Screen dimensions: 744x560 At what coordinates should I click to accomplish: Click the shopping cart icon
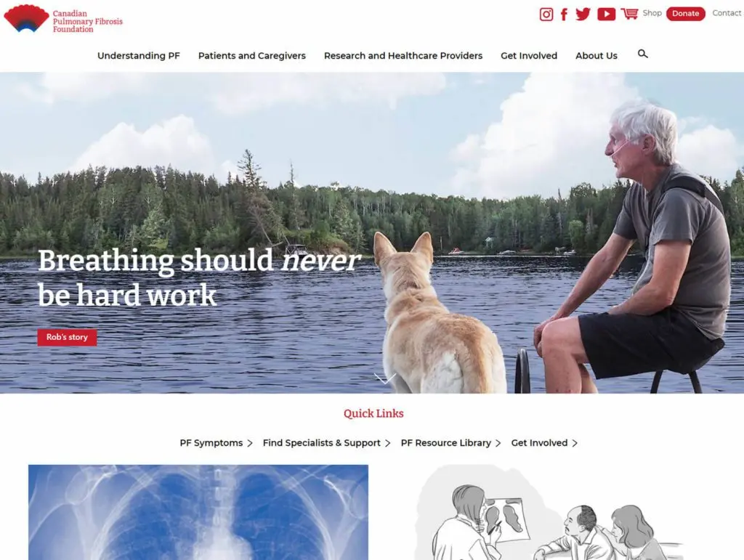point(629,14)
